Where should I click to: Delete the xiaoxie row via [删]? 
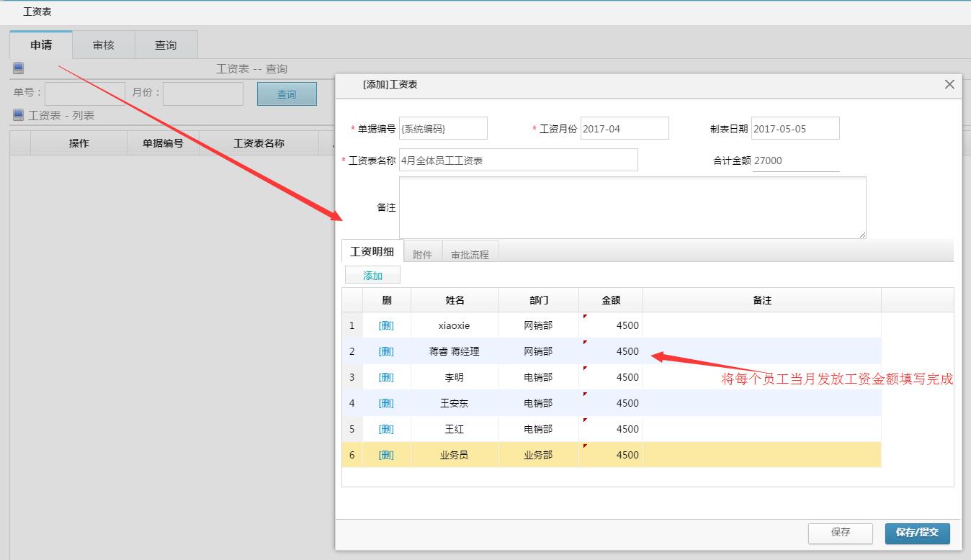[386, 325]
